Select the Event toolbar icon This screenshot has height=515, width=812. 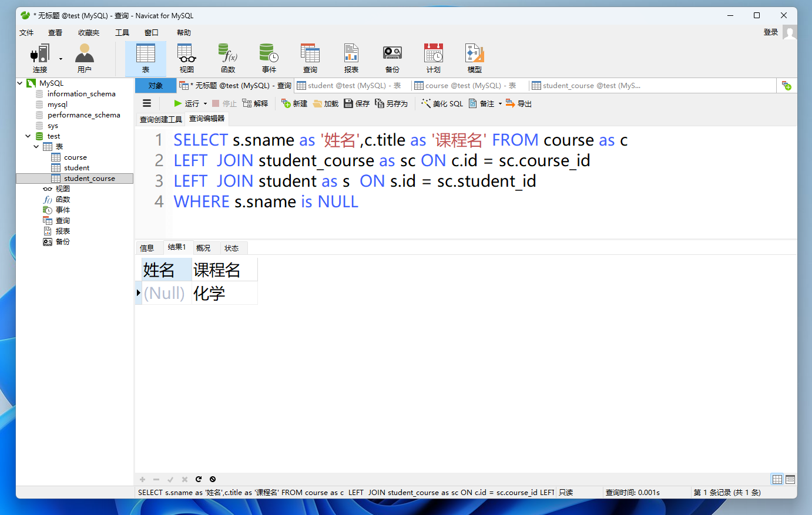pos(269,58)
